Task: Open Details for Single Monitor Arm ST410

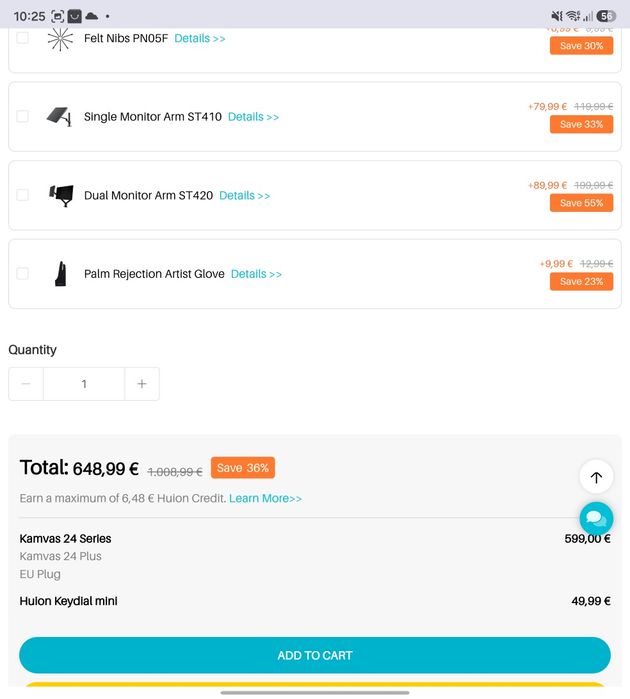Action: (253, 117)
